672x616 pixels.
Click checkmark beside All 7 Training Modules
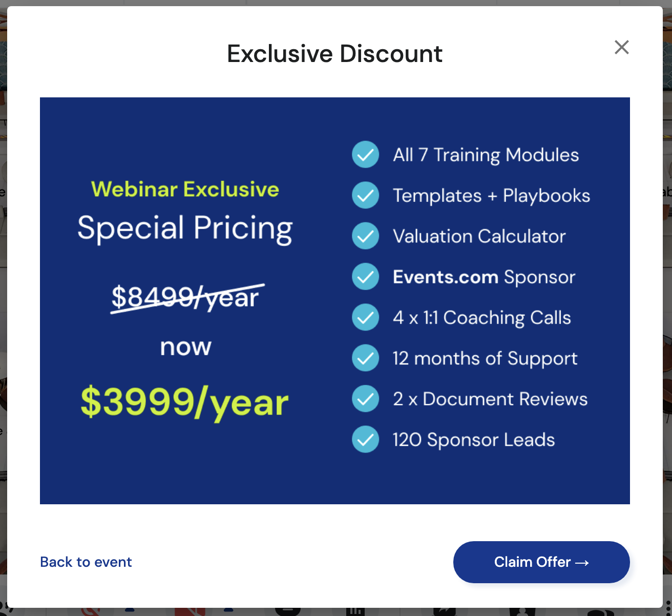(365, 154)
